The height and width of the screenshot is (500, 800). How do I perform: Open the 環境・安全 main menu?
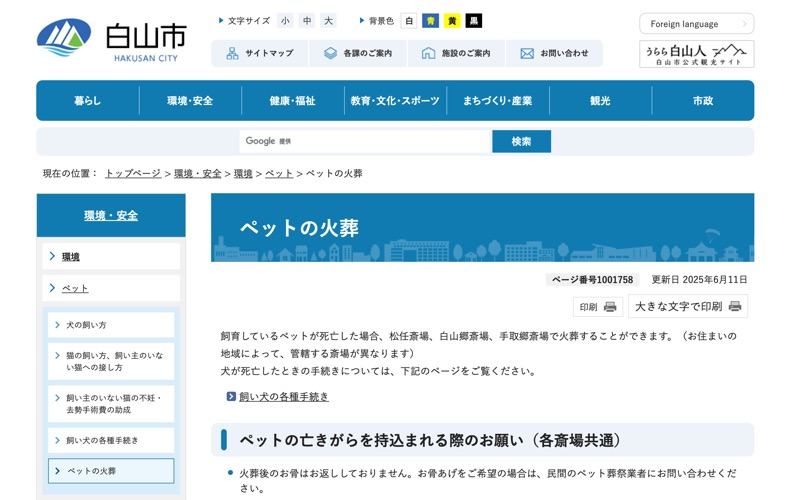[190, 101]
